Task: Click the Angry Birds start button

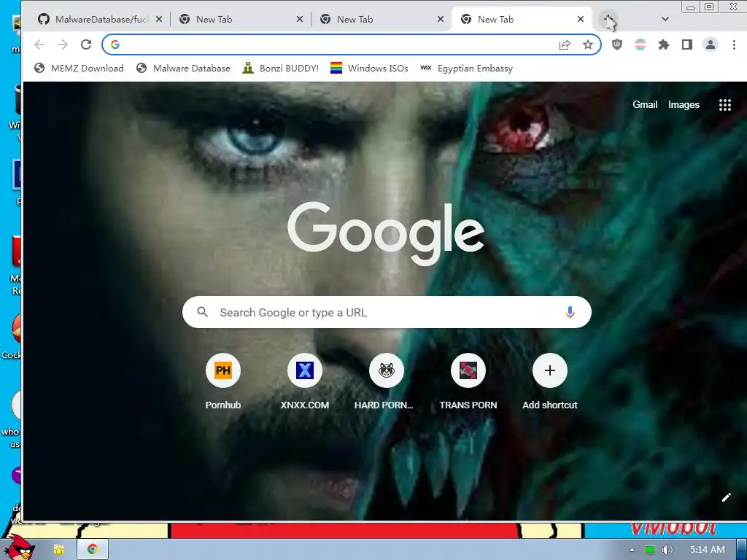Action: [x=19, y=548]
